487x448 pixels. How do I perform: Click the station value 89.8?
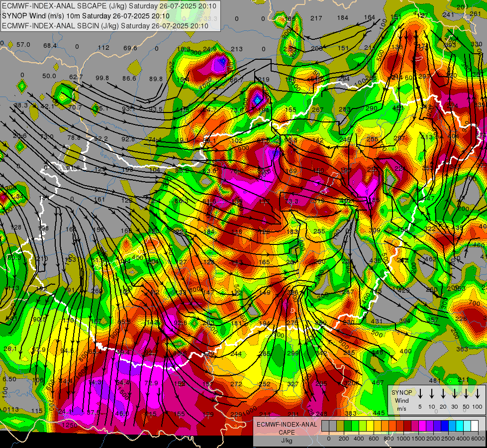tap(156, 79)
